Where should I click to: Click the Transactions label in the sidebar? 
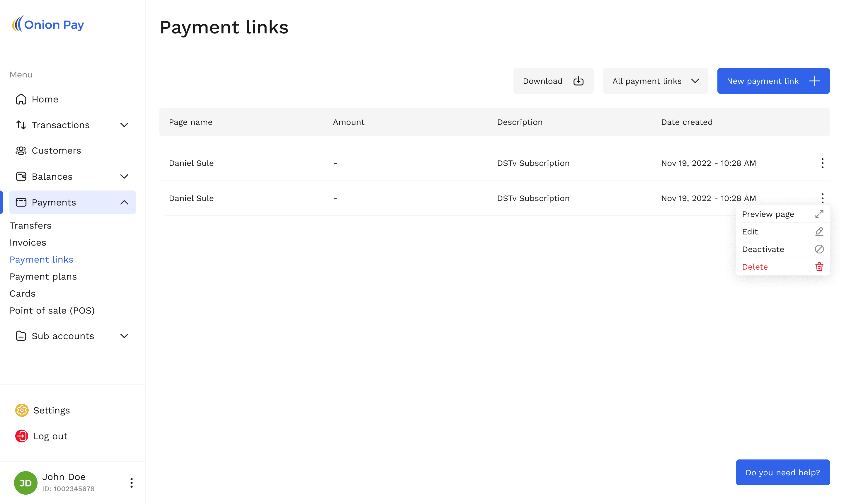click(x=61, y=125)
